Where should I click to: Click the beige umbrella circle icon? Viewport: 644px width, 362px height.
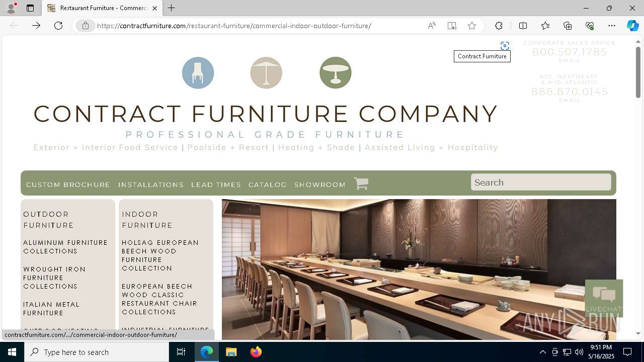click(x=266, y=73)
